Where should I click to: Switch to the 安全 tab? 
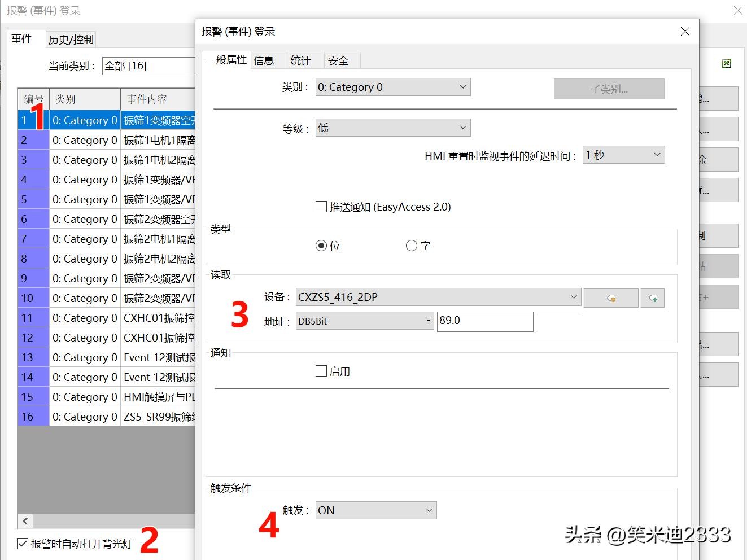(x=338, y=60)
